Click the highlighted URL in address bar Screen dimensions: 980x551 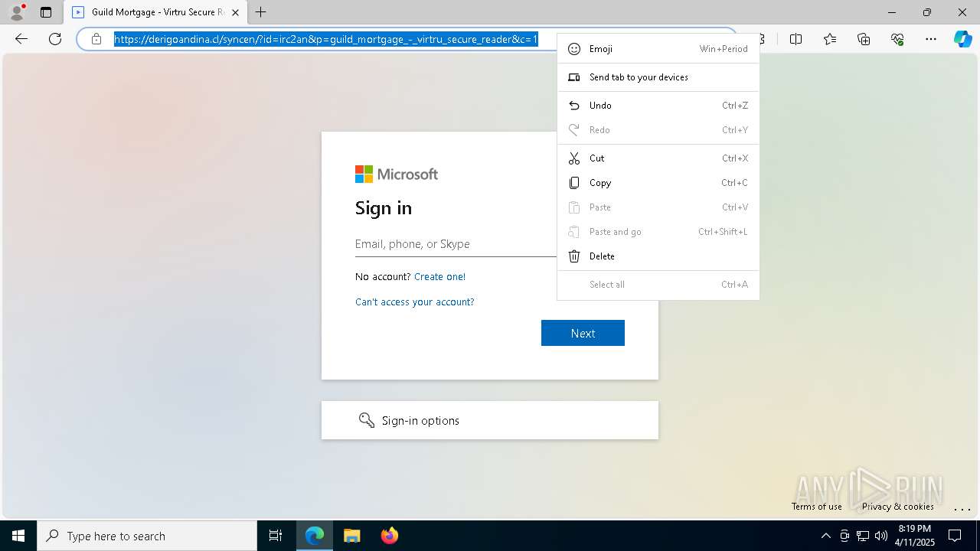point(326,39)
